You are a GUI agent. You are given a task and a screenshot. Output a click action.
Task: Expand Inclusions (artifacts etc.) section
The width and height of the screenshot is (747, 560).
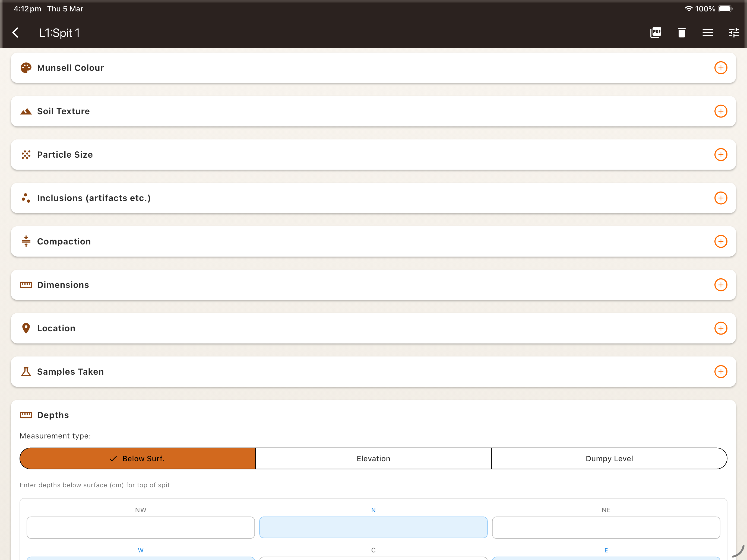pyautogui.click(x=720, y=198)
